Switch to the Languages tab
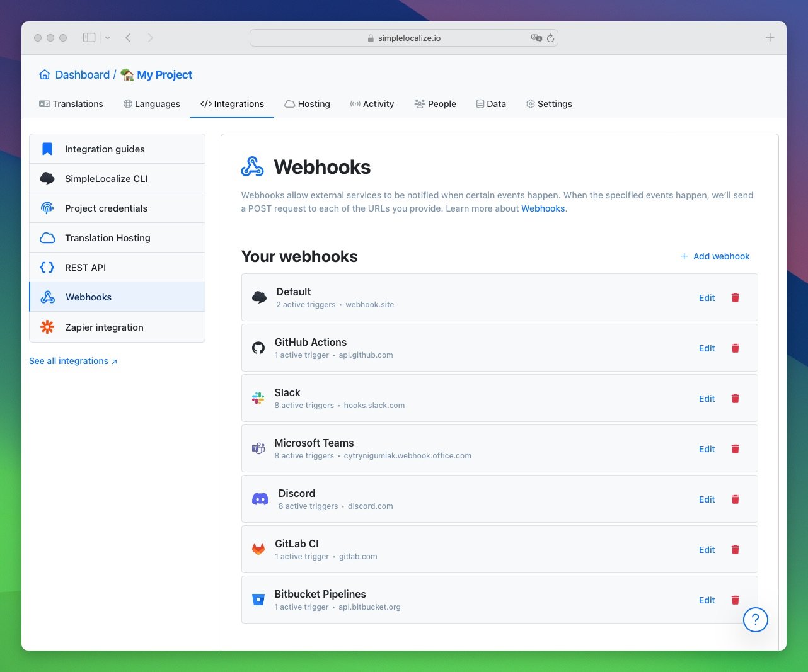 click(152, 104)
